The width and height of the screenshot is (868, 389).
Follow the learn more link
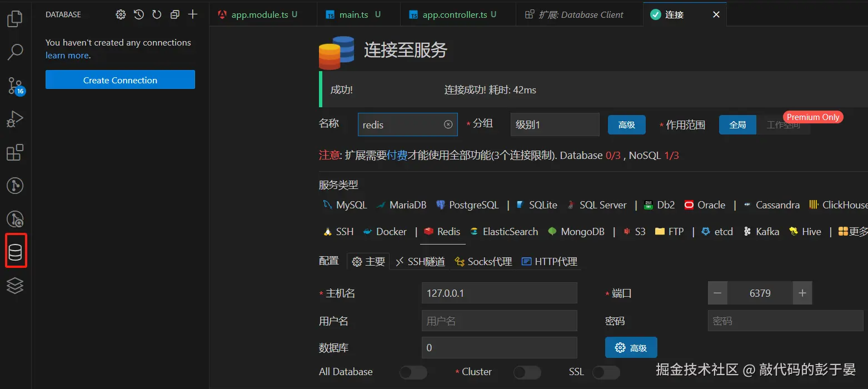tap(67, 56)
